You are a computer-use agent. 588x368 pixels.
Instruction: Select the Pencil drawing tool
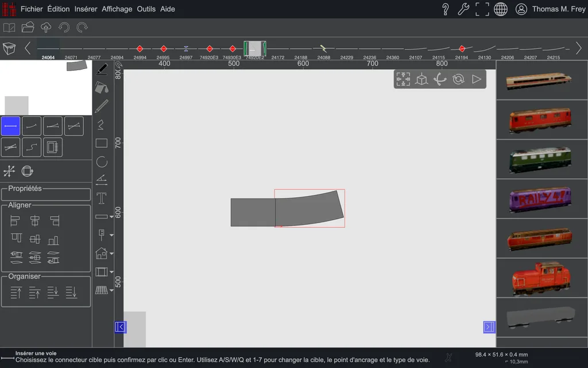coord(102,106)
